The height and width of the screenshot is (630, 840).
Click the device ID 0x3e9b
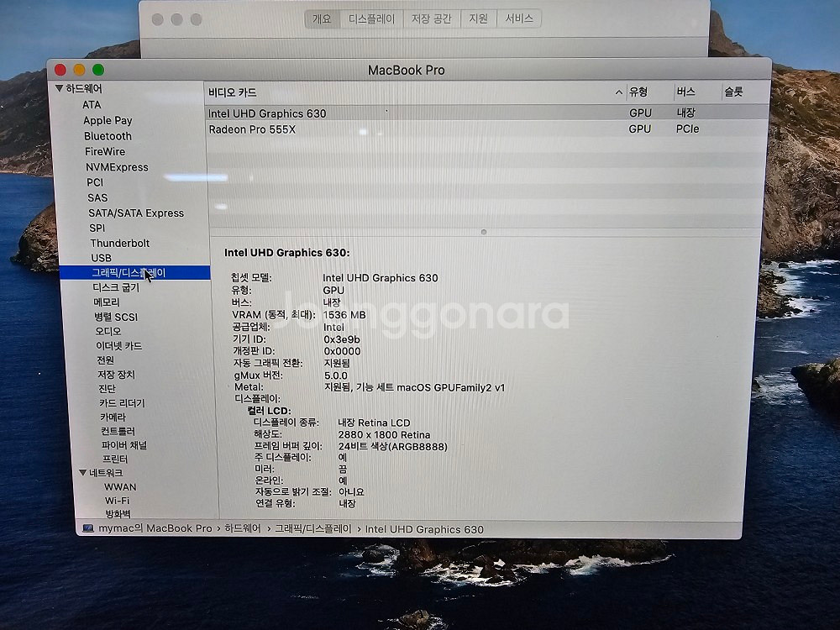tap(342, 339)
